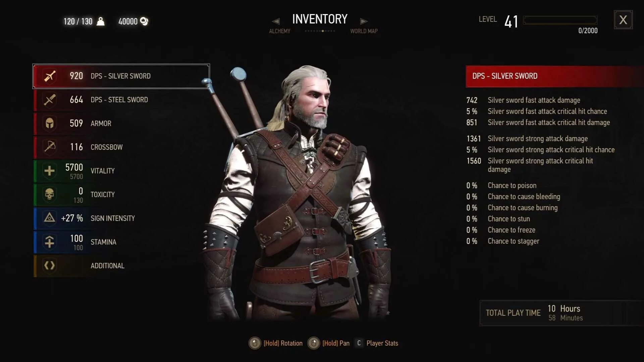Switch to the World Map tab
Screen dimensions: 644x362
[x=364, y=31]
